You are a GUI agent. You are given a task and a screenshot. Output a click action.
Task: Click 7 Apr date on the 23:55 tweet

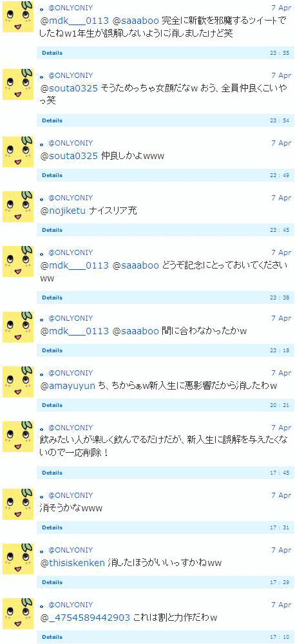click(281, 7)
